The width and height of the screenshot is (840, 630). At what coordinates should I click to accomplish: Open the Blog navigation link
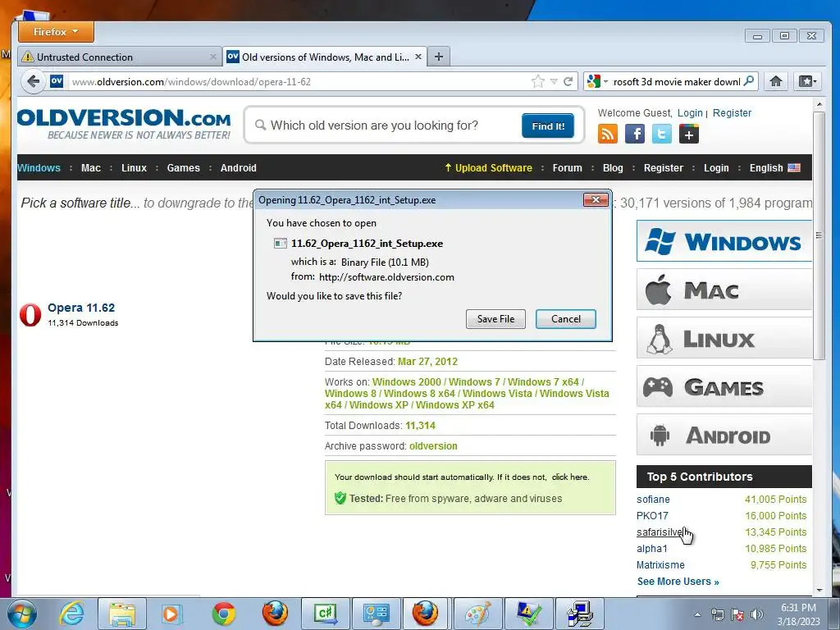click(x=613, y=167)
